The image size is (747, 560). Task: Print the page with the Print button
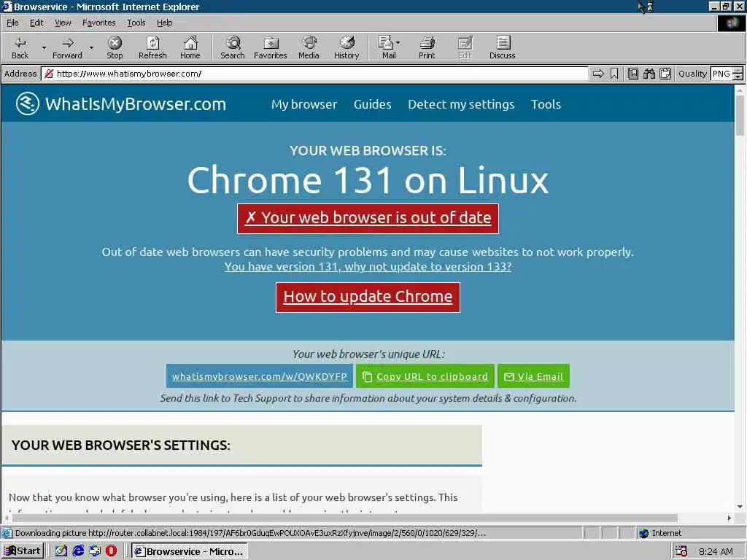click(x=427, y=47)
